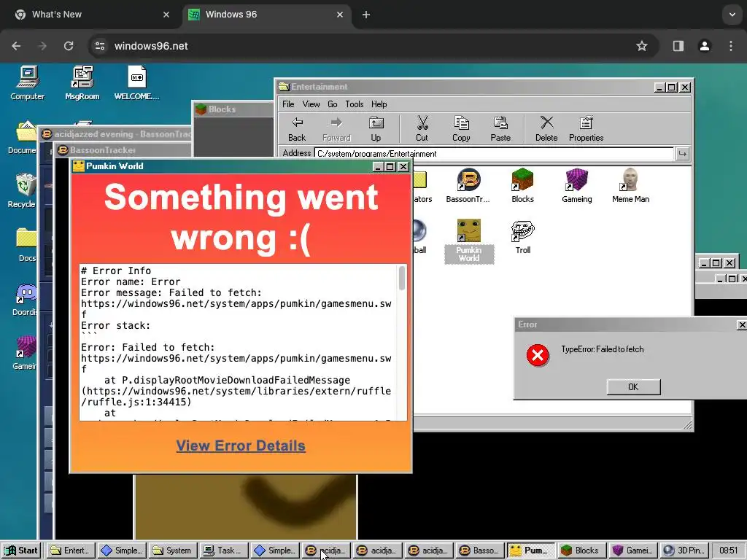Open the View menu in Entertainment
The height and width of the screenshot is (560, 747).
tap(311, 104)
